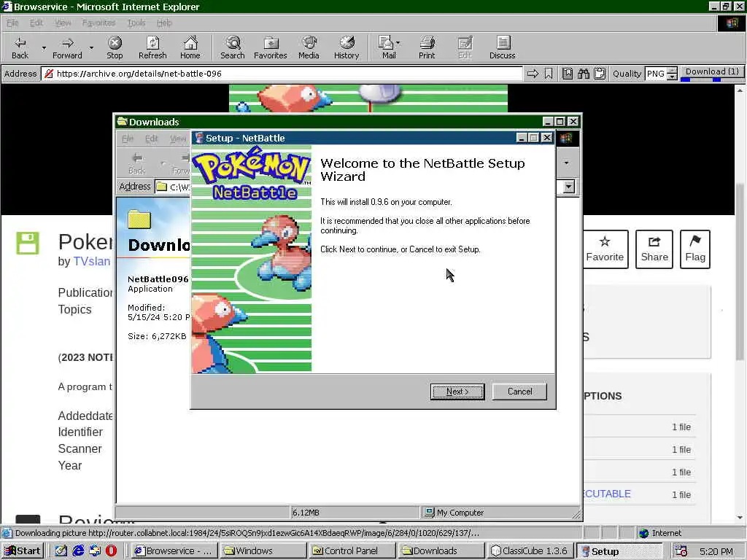Switch to Windows folder taskbar button

263,551
